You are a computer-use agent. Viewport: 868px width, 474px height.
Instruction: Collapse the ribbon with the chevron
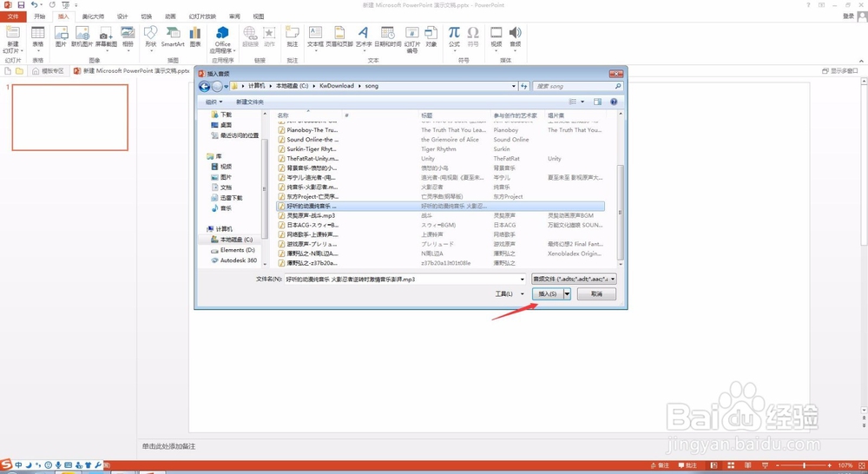[x=861, y=61]
